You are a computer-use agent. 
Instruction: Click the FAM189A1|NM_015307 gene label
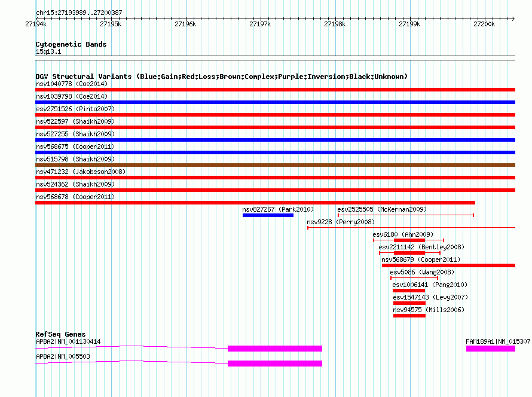pos(498,341)
